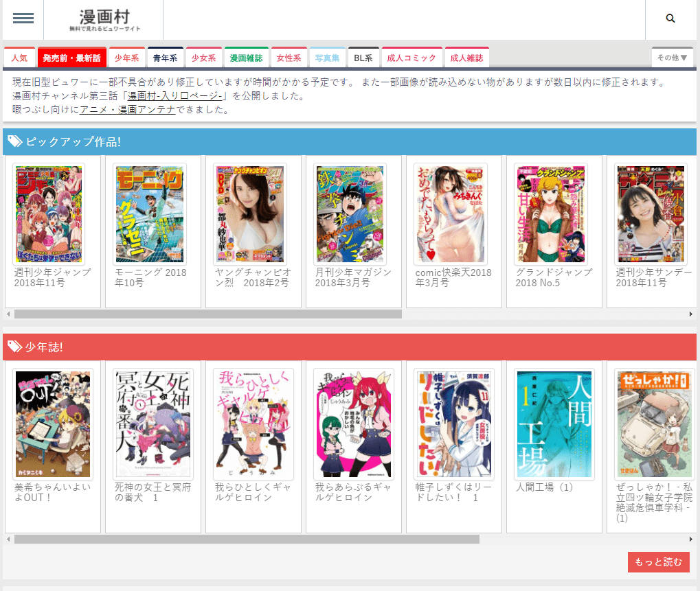
Task: Open 美希ちゃんいよいよOUT！ cover
Action: tap(53, 424)
